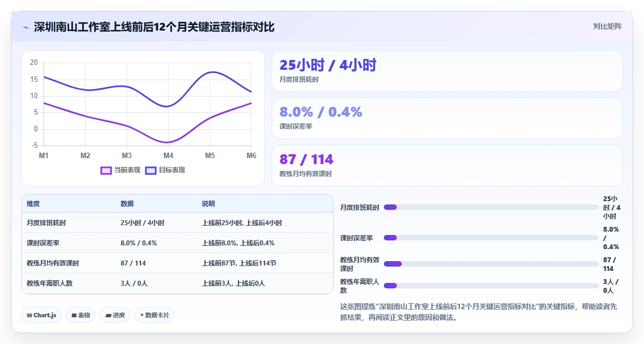The width and height of the screenshot is (644, 344).
Task: Click table cell 教练年离职人数
Action: (x=50, y=283)
